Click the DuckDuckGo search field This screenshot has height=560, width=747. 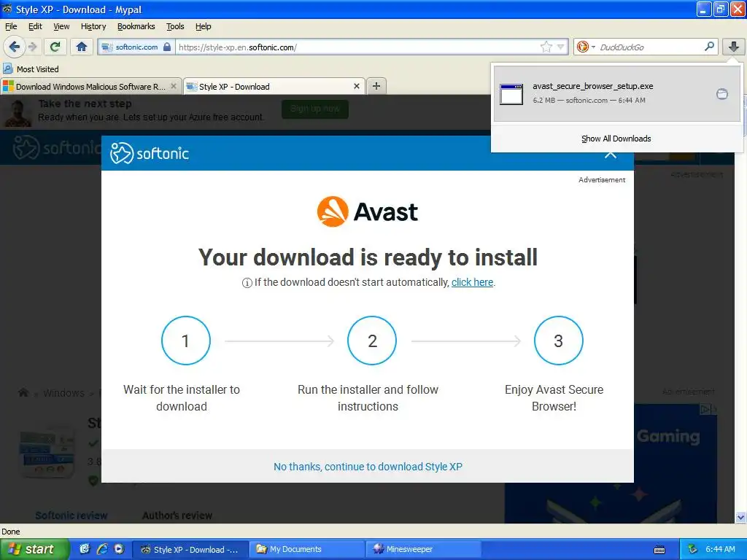(650, 47)
